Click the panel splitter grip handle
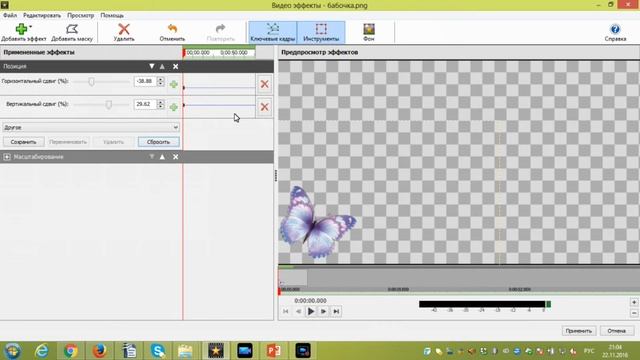The width and height of the screenshot is (640, 360). click(x=276, y=176)
